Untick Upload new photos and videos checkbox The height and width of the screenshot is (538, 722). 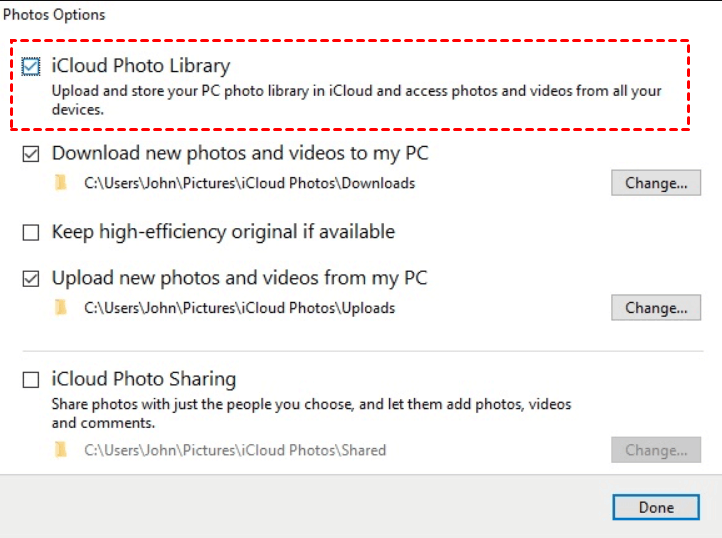point(31,278)
